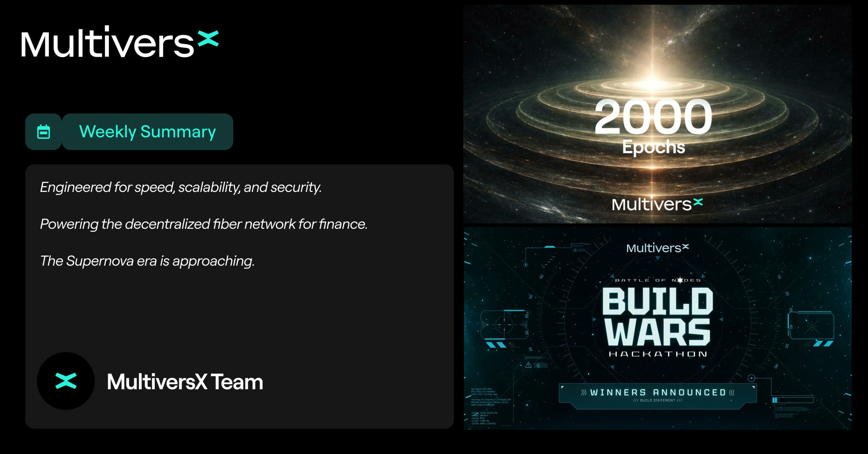This screenshot has height=454, width=868.
Task: Click the teal X mark in the top MultiversX logo
Action: pos(209,38)
